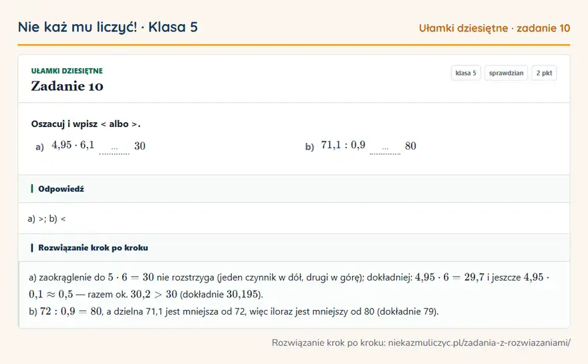Open the niekazmuliczyc.pl/zadania-z-rozwiazaniami/ link
Screen dimensions: 588x364
tap(479, 343)
